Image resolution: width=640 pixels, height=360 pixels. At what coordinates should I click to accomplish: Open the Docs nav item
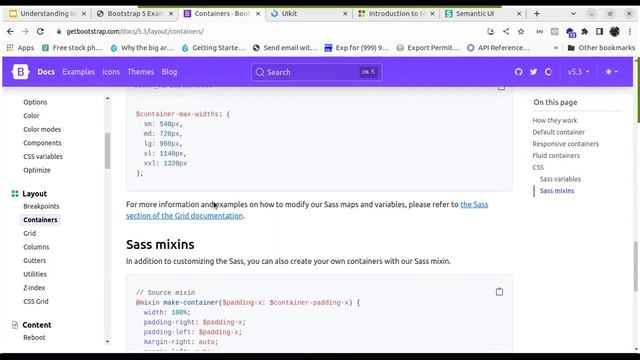point(46,72)
